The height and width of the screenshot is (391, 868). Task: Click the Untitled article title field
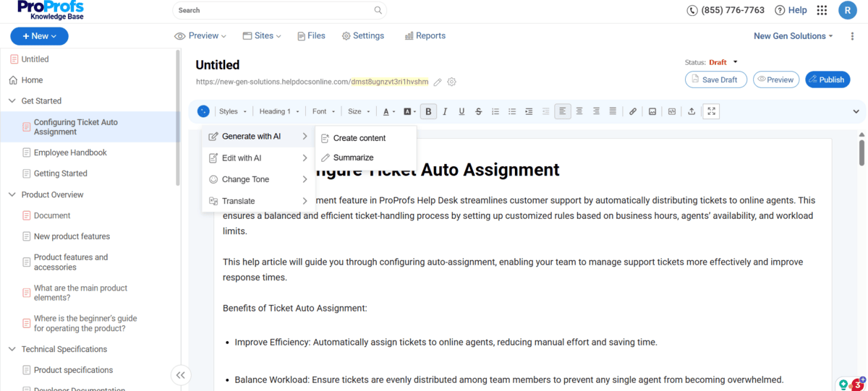(218, 65)
